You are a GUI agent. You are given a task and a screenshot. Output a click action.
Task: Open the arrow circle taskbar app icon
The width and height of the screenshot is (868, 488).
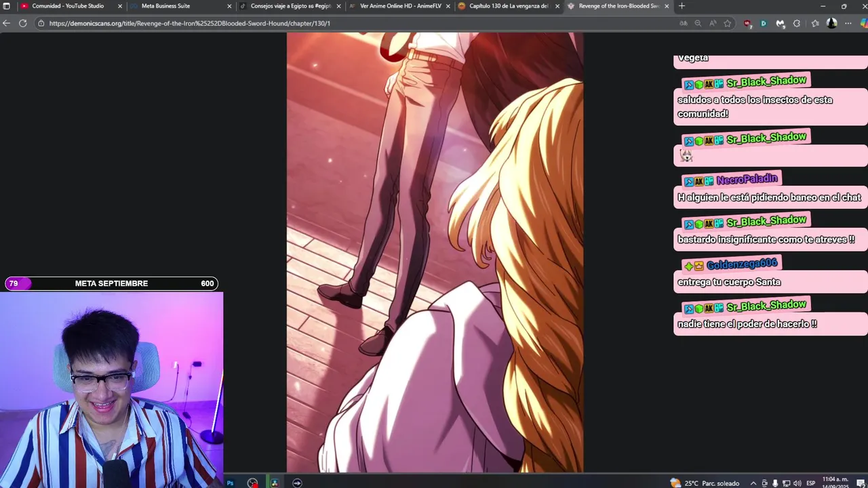(297, 483)
